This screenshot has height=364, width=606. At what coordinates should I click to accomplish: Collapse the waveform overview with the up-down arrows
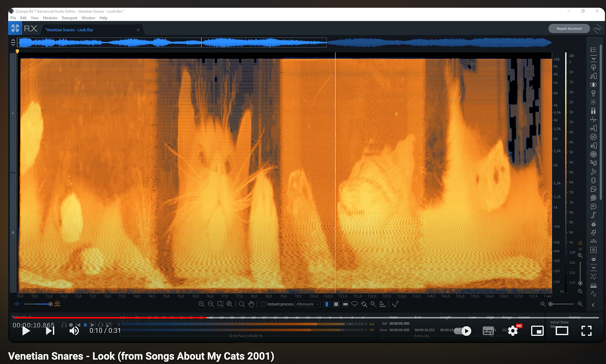point(13,42)
